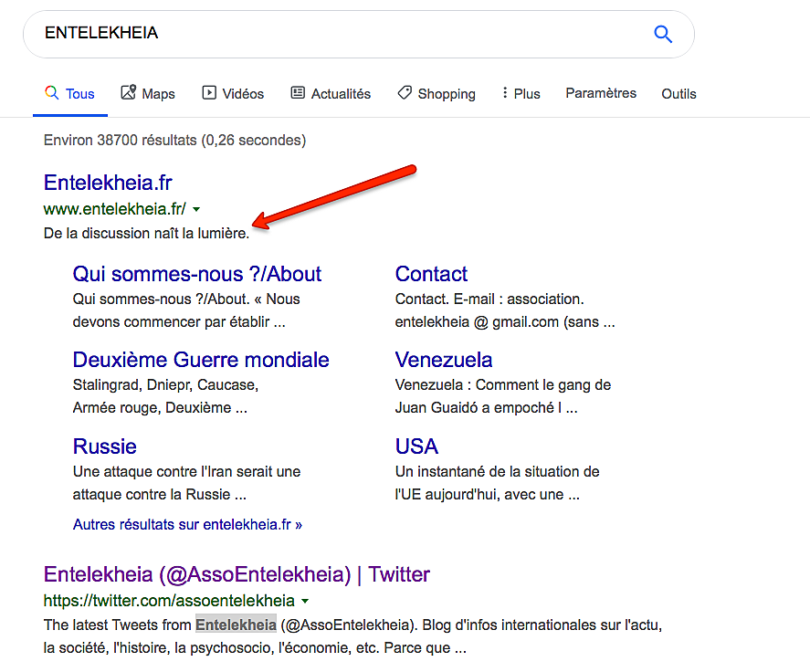Click the snippet "entelekheia @ gmail.com (sans ..."

click(x=505, y=321)
